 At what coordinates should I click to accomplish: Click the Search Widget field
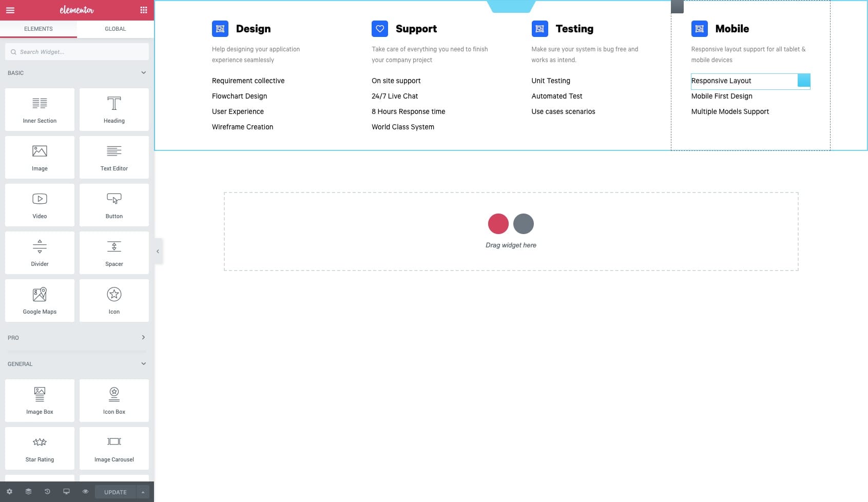coord(77,51)
